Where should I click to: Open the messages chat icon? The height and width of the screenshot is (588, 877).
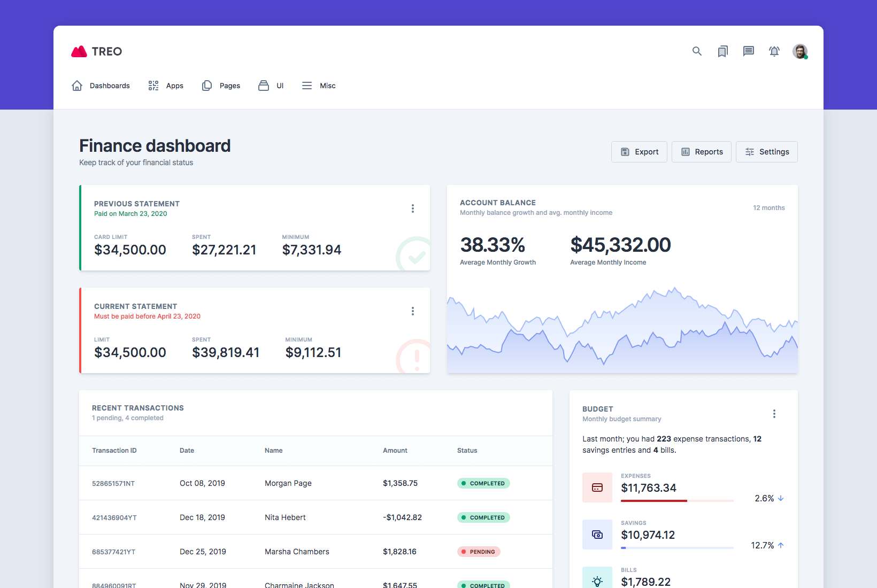748,51
